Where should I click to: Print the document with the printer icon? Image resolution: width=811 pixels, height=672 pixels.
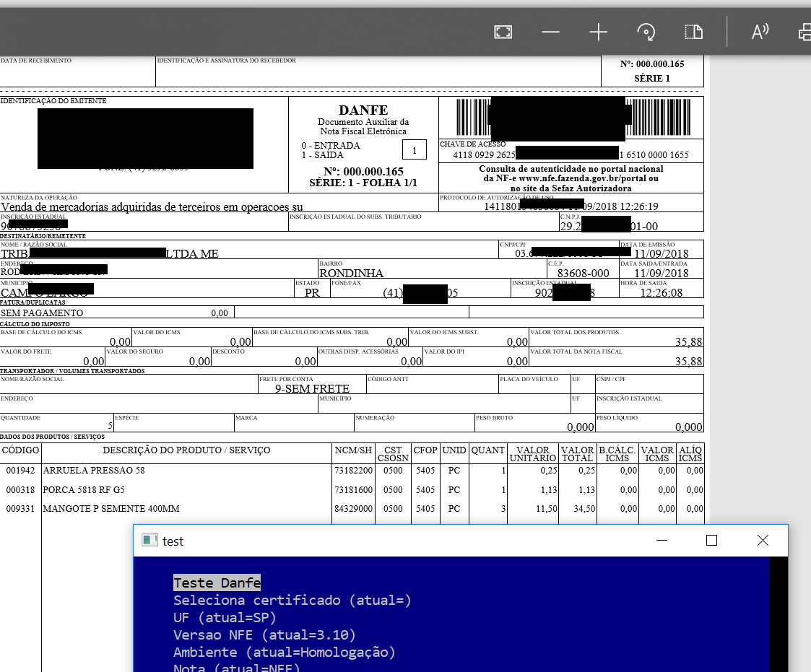point(804,32)
